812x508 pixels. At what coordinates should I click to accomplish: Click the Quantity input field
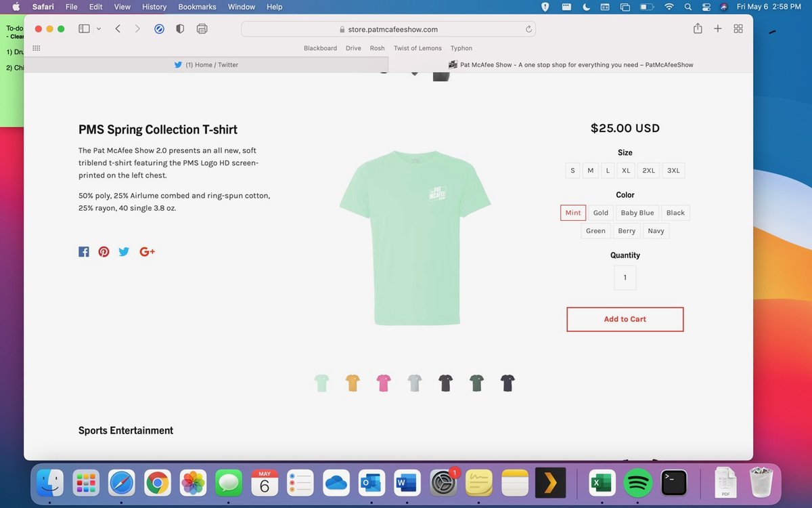click(x=625, y=278)
